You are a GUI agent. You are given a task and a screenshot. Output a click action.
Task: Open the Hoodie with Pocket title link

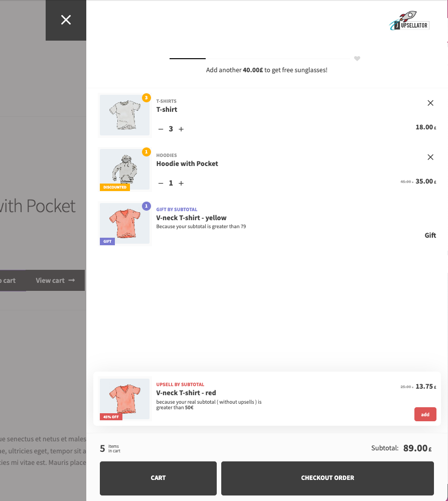click(x=187, y=164)
